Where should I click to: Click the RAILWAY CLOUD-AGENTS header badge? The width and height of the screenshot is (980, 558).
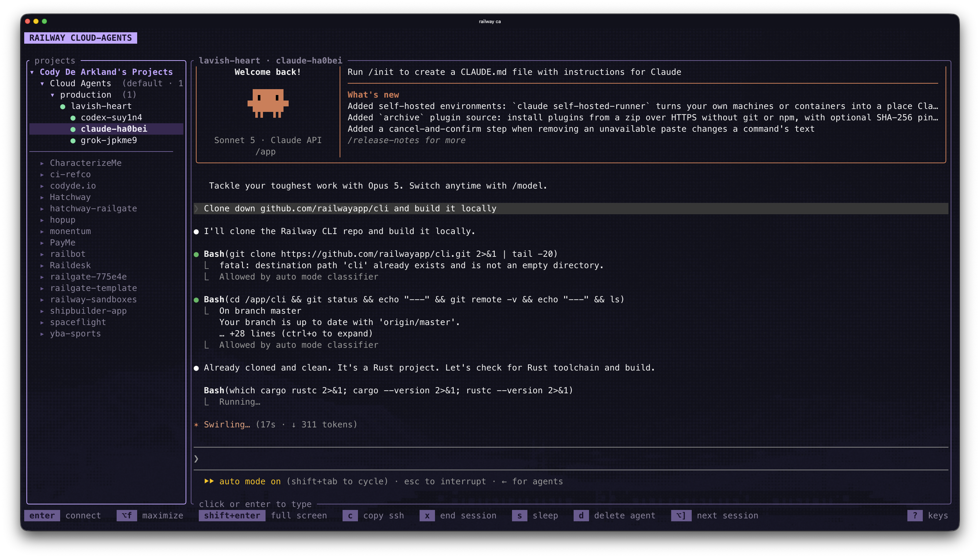80,38
